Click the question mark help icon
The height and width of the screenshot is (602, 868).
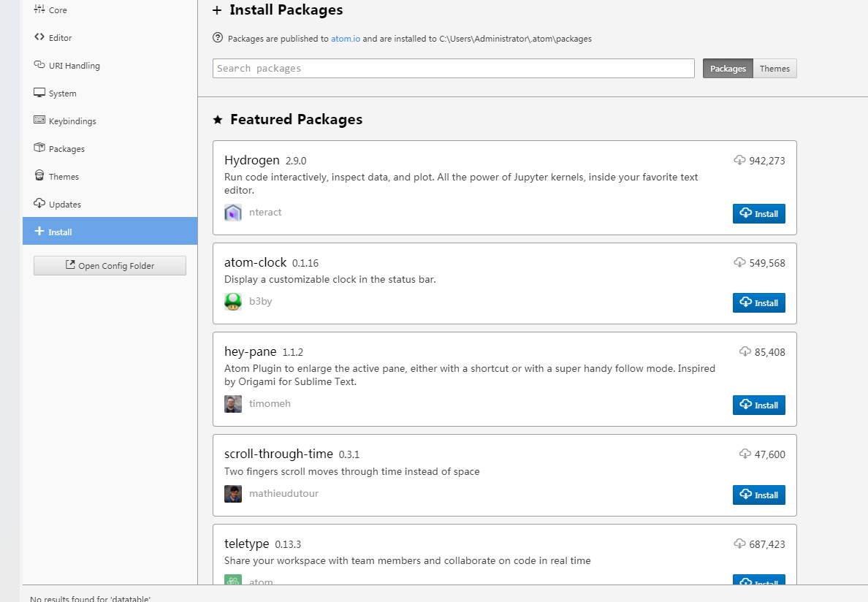click(218, 38)
